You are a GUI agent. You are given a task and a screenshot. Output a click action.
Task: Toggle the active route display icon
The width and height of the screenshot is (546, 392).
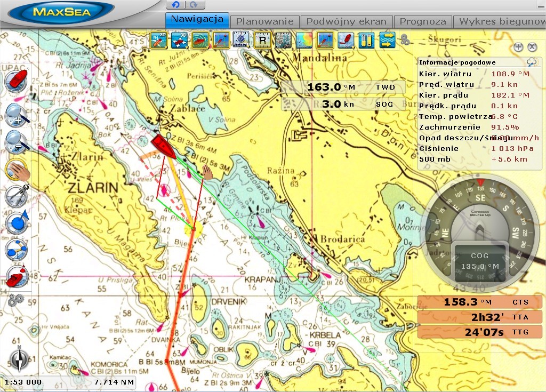[221, 41]
